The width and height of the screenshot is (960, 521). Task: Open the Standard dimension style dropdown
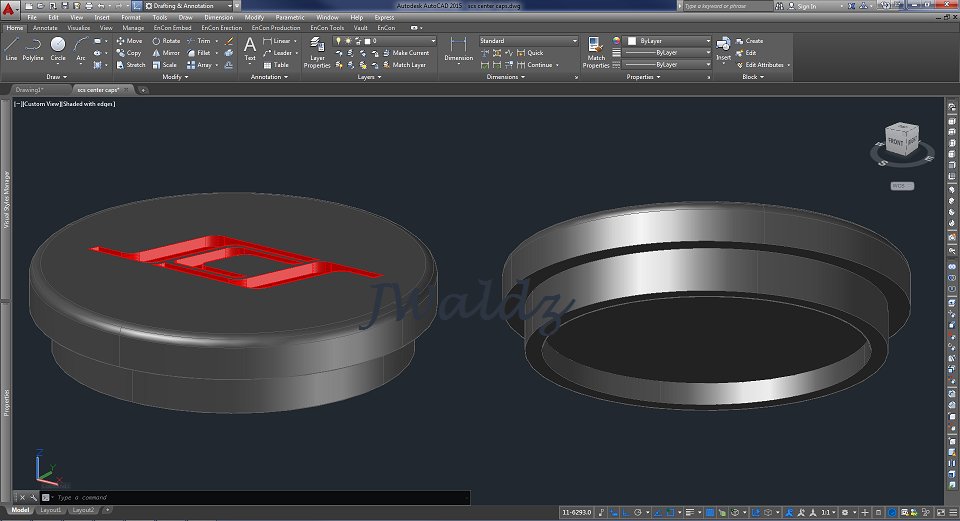(528, 41)
